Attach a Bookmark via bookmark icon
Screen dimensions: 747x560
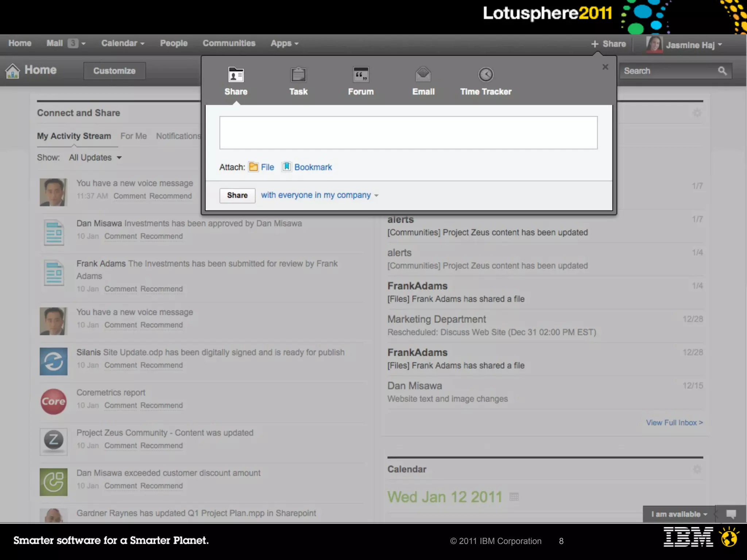tap(287, 167)
